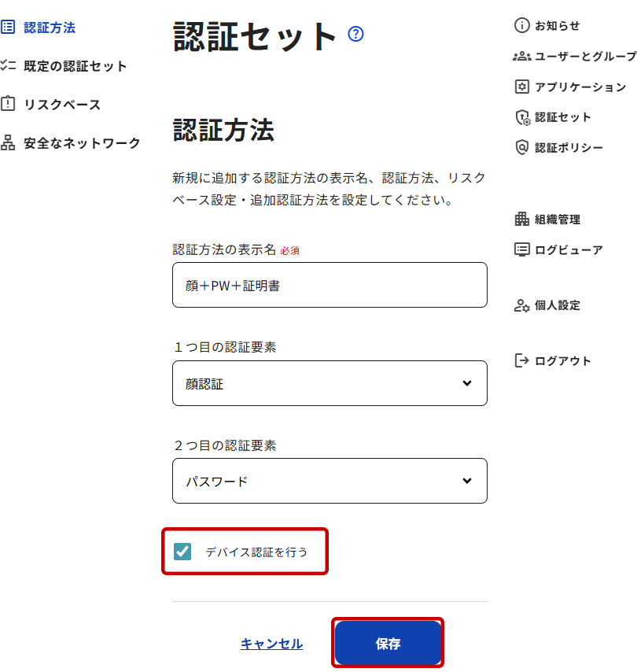Open 安全なネットワーク in the sidebar

point(82,143)
